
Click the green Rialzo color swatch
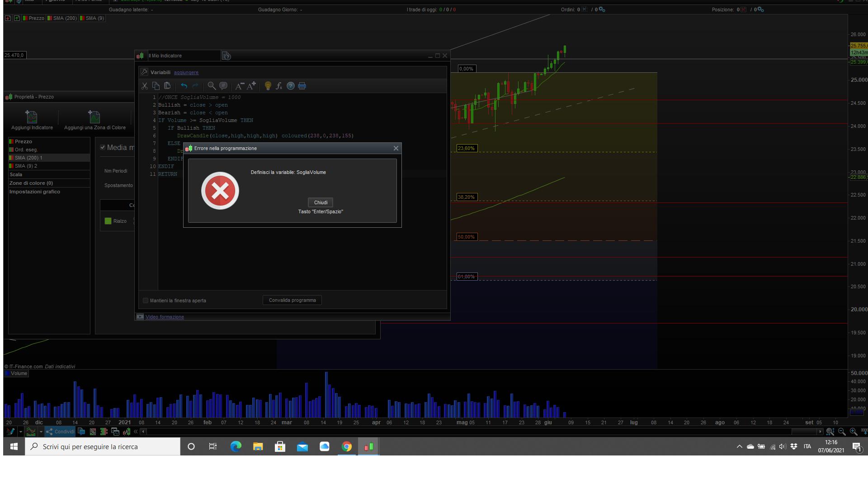[108, 221]
